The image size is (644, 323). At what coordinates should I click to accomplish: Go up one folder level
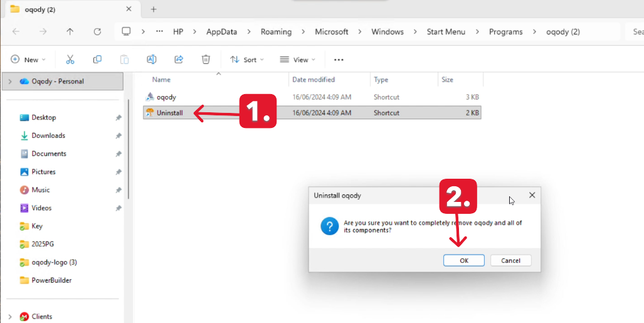[70, 31]
